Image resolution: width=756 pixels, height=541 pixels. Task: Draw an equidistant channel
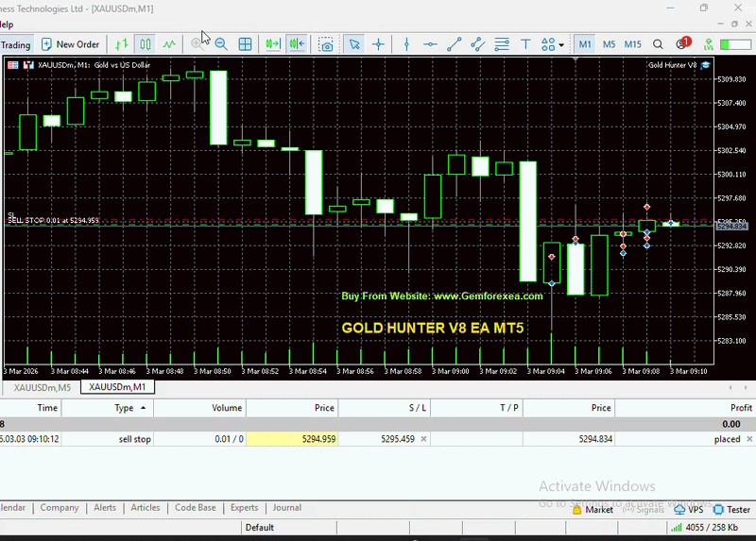click(x=478, y=44)
